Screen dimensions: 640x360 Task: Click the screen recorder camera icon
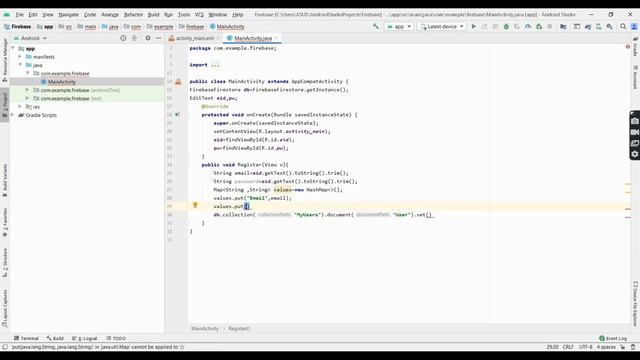635,121
